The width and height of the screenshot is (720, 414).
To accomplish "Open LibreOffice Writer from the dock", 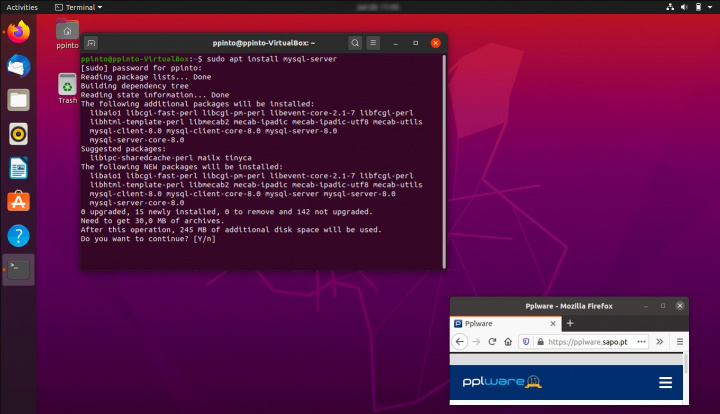I will click(18, 167).
